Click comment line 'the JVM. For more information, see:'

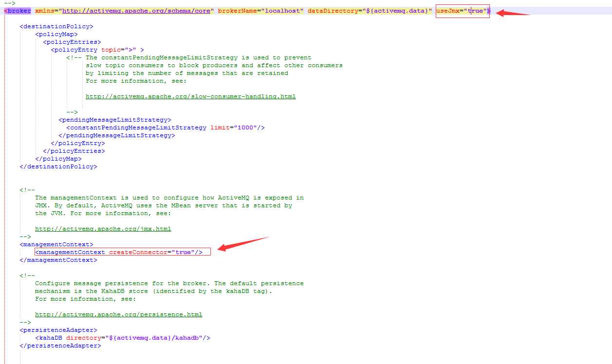point(103,213)
